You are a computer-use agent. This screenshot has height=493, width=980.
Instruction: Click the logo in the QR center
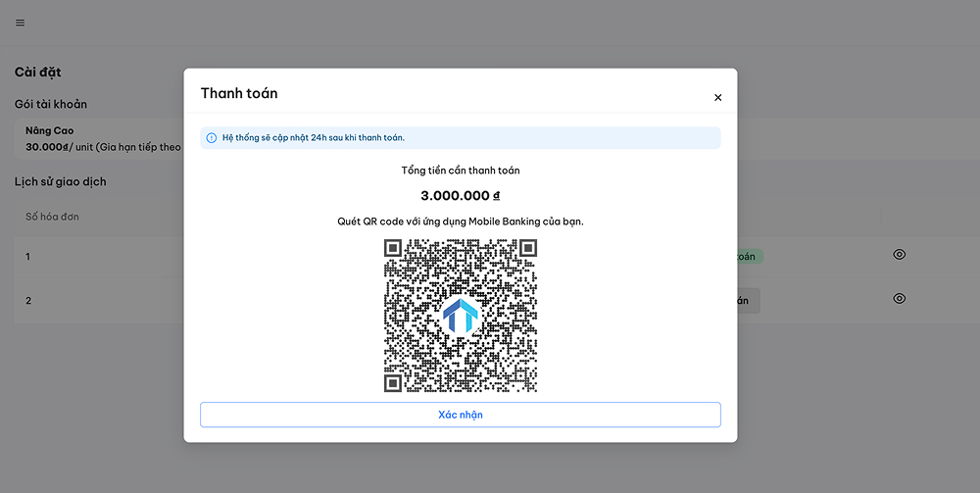(460, 316)
